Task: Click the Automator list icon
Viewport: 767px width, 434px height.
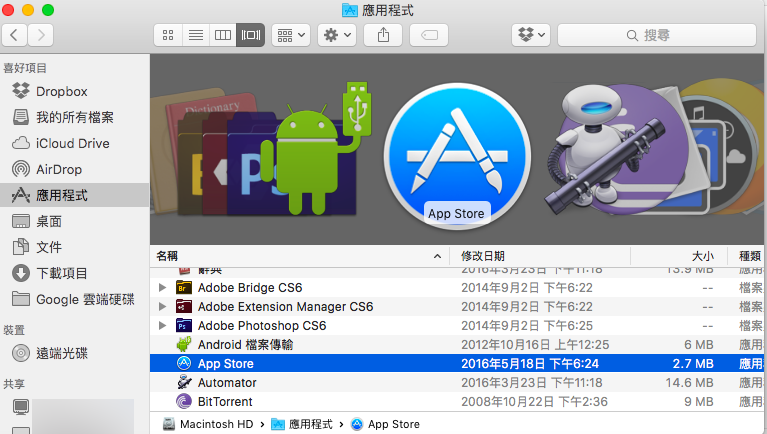Action: [184, 382]
